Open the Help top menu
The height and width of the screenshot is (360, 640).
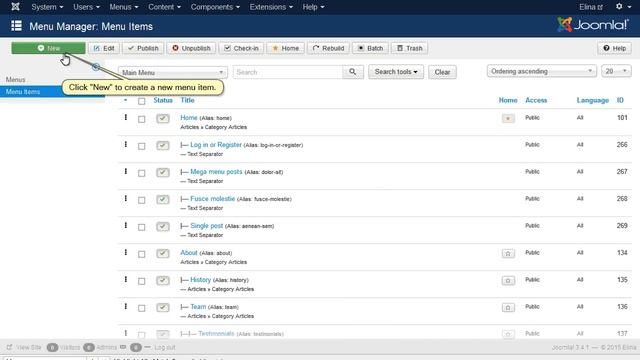[313, 7]
